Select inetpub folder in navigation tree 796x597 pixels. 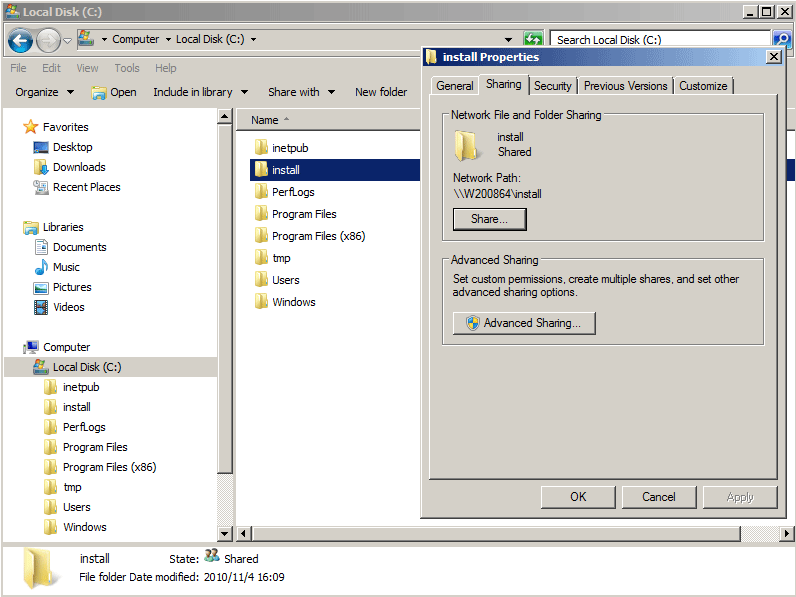[x=72, y=387]
